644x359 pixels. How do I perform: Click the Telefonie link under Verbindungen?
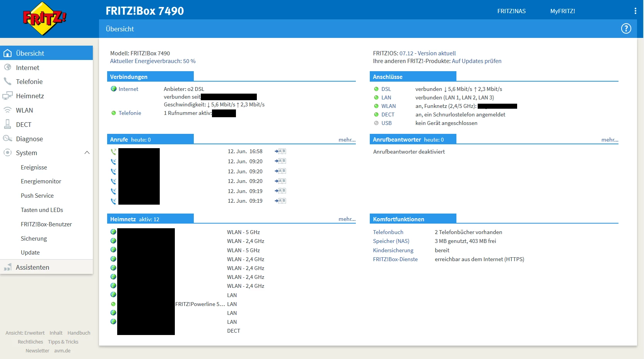[130, 113]
